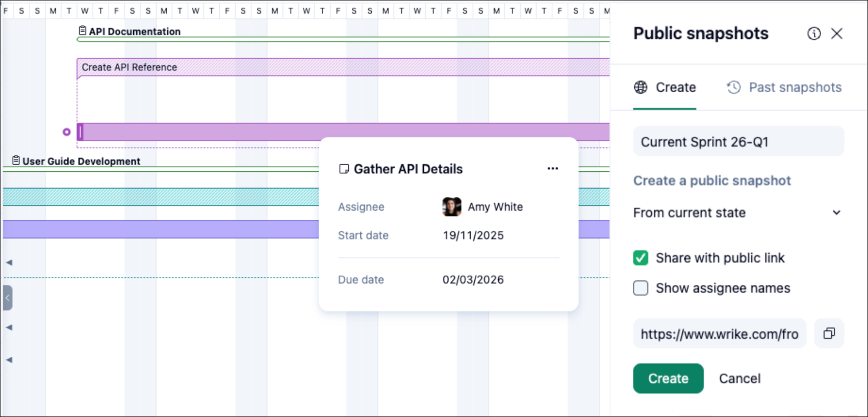The image size is (868, 417).
Task: Close the Public snapshots panel
Action: click(837, 34)
